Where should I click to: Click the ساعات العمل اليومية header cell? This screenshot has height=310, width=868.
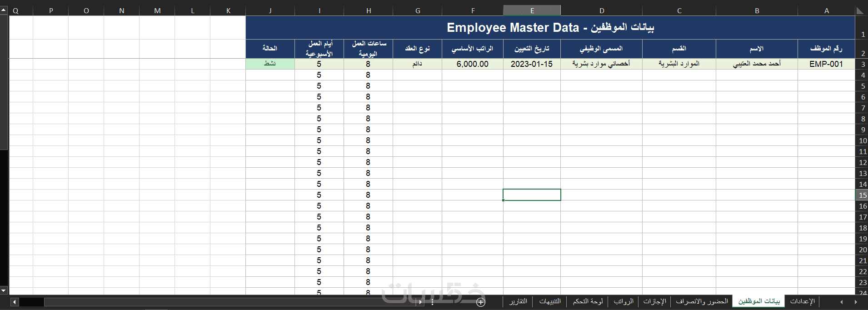pyautogui.click(x=368, y=49)
